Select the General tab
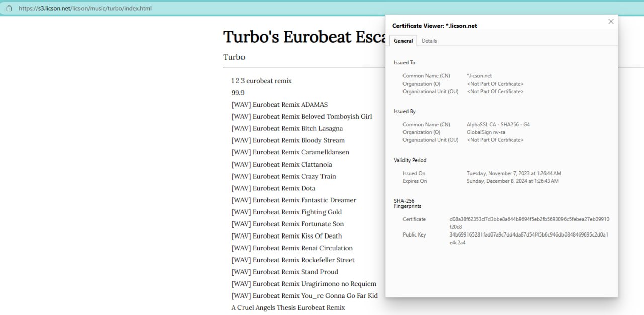Viewport: 644px width, 315px height. click(403, 41)
